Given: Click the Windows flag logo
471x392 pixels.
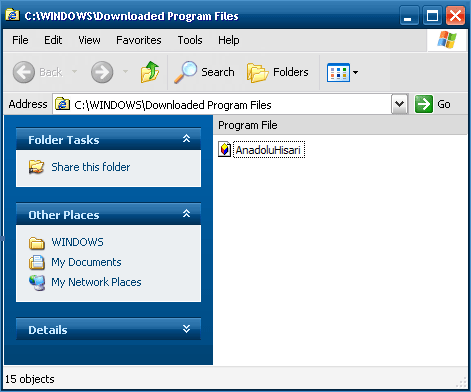Looking at the screenshot, I should 447,40.
